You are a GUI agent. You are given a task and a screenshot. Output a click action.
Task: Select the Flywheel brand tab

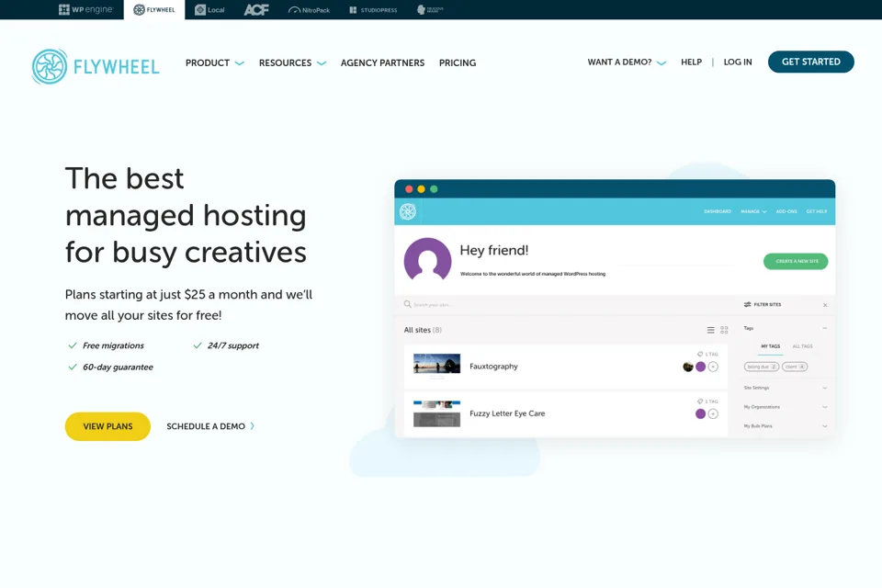pyautogui.click(x=154, y=9)
